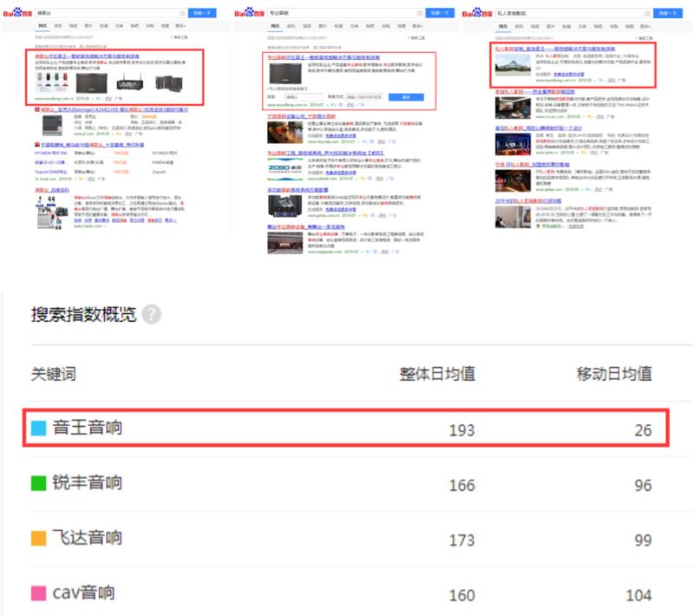Click the first input field in the 专业音响 ad form
The width and height of the screenshot is (693, 616).
tap(304, 97)
